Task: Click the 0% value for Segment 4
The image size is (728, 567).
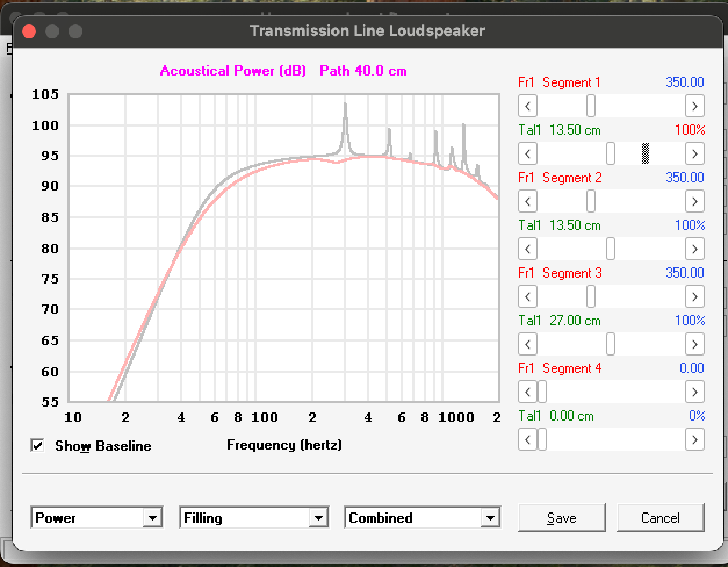Action: [697, 416]
